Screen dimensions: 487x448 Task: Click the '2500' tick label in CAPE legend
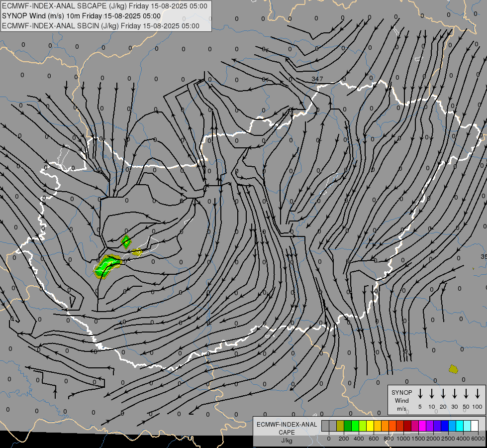tap(448, 439)
